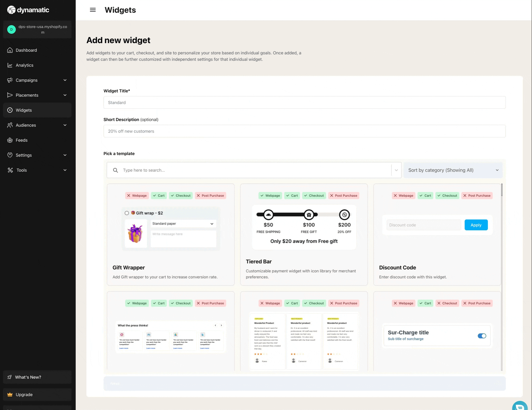Viewport: 532px width, 410px height.
Task: Click the Upgrade crown icon
Action: 10,394
